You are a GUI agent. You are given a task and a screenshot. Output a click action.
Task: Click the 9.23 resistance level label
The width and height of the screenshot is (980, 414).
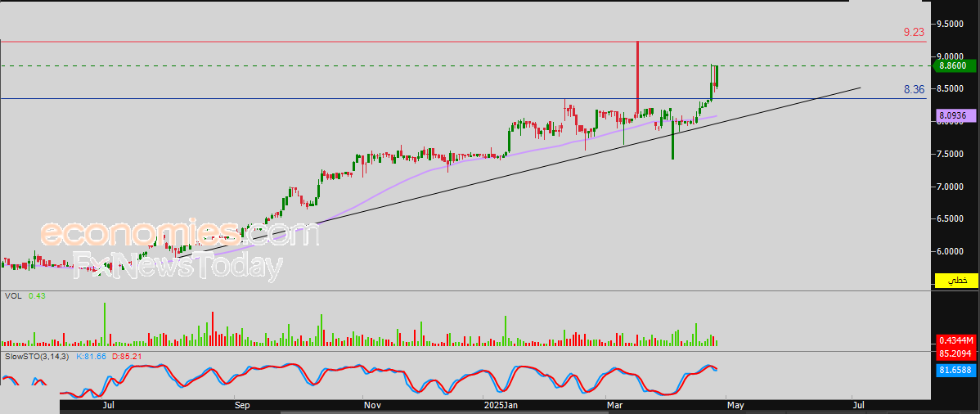914,32
